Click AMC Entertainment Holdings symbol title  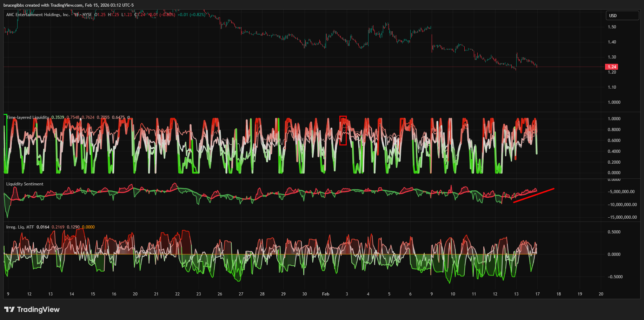click(38, 15)
